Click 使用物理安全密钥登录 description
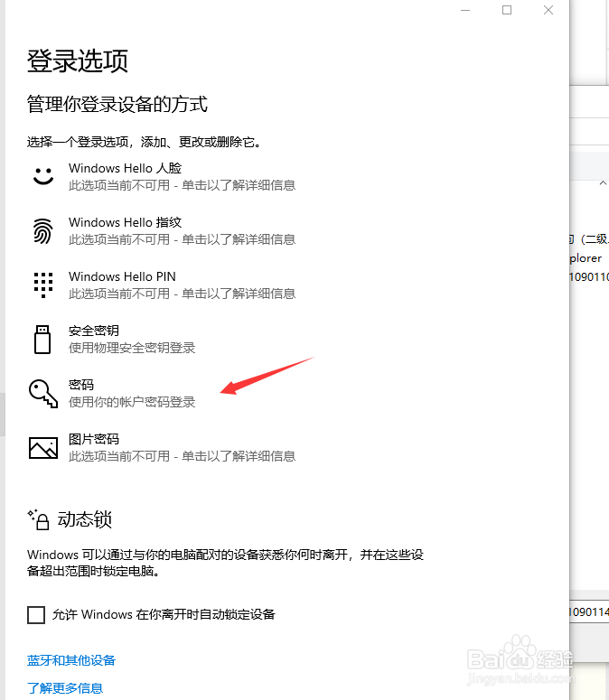Screen dimensions: 609x700 pos(132,348)
